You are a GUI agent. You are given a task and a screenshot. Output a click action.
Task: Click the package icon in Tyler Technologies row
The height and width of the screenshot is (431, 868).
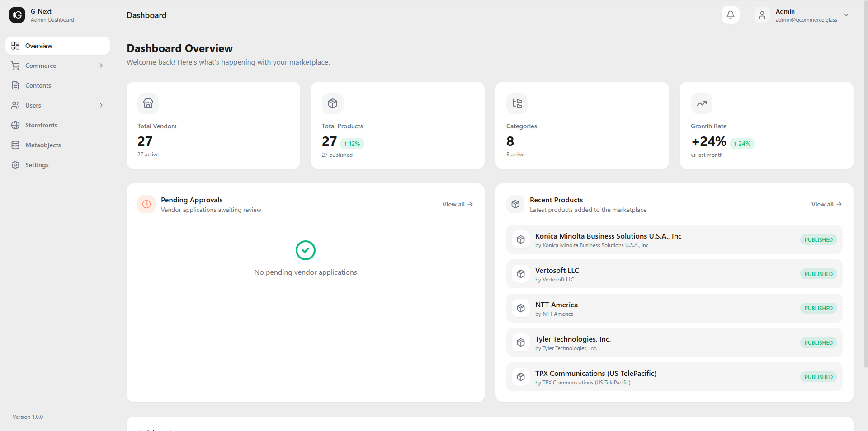pos(521,342)
